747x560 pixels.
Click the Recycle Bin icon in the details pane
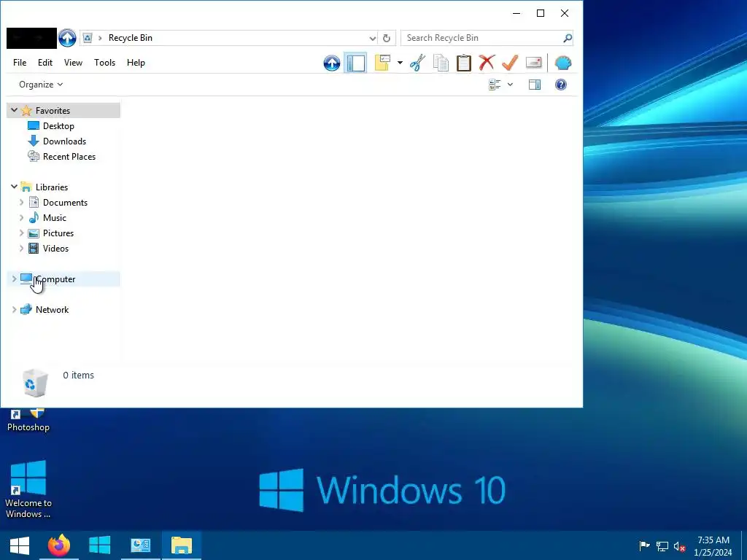(35, 382)
